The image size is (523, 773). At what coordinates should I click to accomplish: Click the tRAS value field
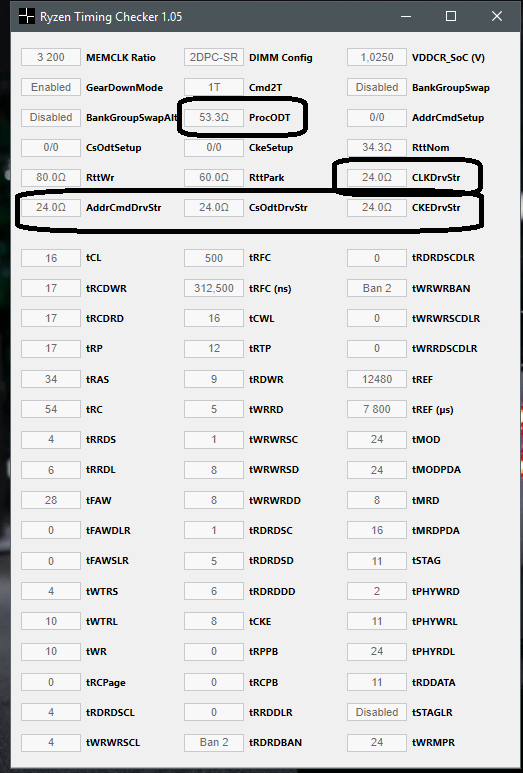point(51,379)
